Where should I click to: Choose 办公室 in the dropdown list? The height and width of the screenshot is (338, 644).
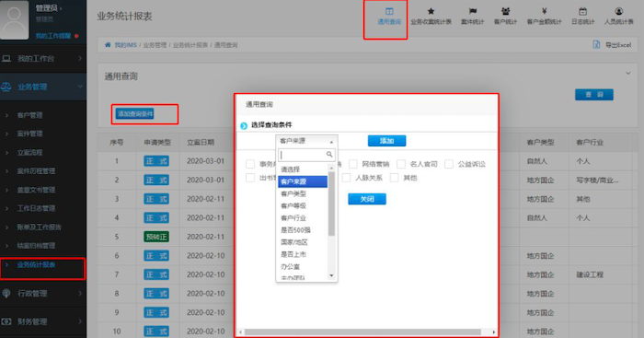[x=303, y=266]
